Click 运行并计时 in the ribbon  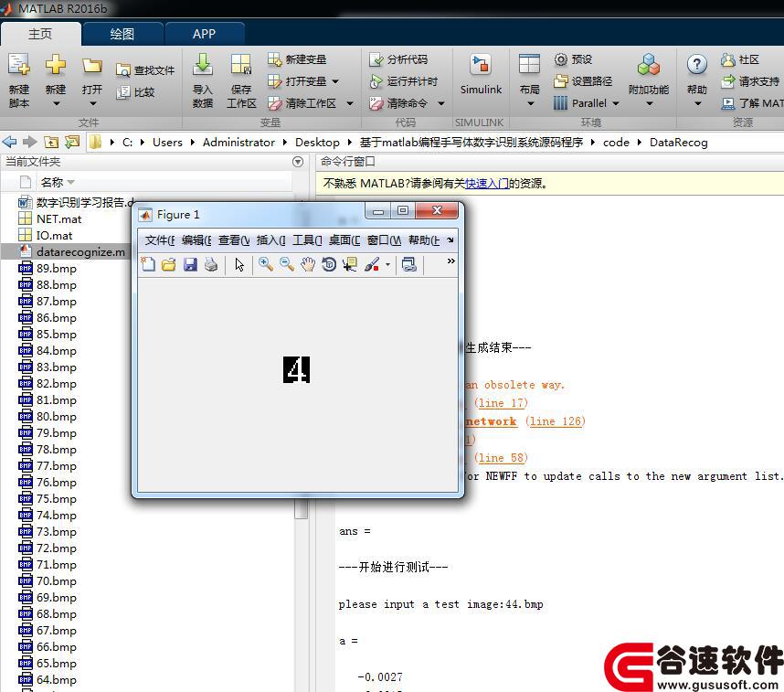click(404, 81)
